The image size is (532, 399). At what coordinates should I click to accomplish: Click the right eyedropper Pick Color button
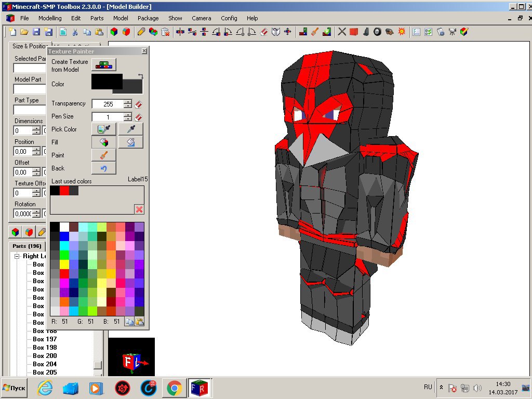[131, 129]
